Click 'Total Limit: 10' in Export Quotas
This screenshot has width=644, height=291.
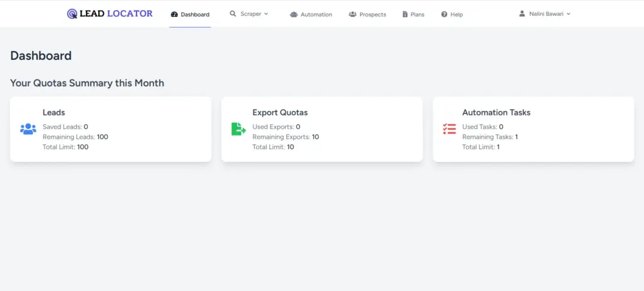click(273, 147)
